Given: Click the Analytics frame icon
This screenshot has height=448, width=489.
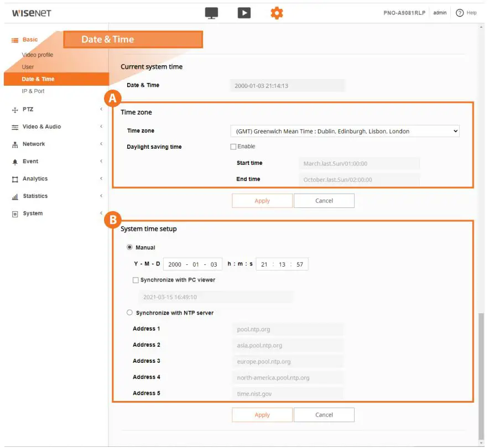Looking at the screenshot, I should coord(15,179).
